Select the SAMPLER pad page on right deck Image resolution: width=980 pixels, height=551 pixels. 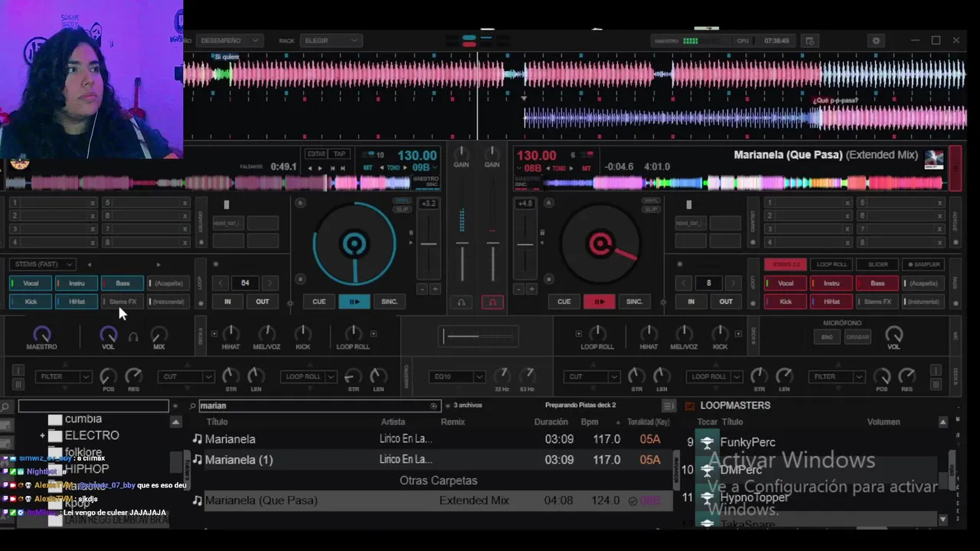tap(923, 264)
